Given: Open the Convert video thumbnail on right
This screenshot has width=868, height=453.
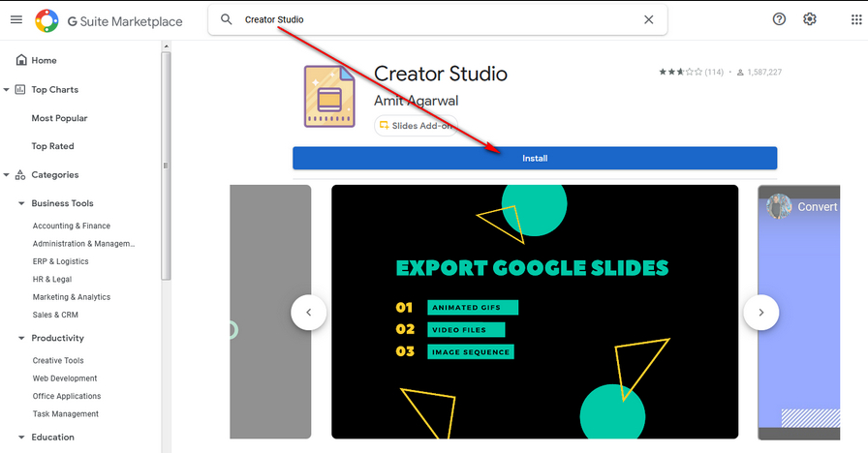Looking at the screenshot, I should [799, 313].
